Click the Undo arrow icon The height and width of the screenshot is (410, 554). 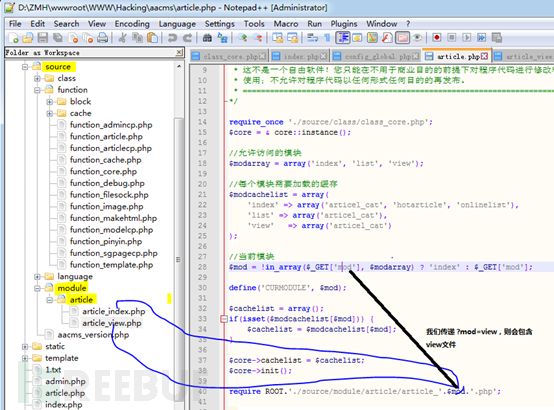click(x=172, y=37)
